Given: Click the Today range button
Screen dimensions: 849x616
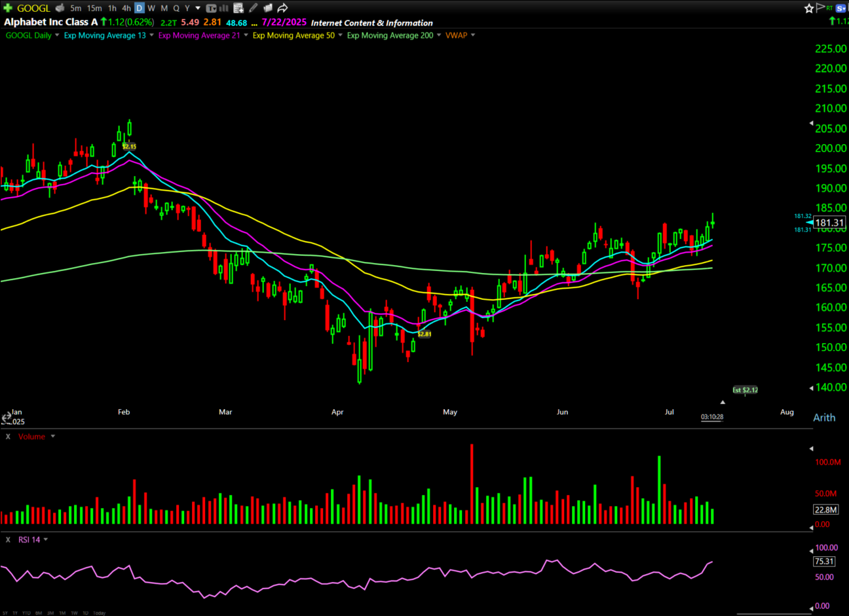Looking at the screenshot, I should (99, 613).
